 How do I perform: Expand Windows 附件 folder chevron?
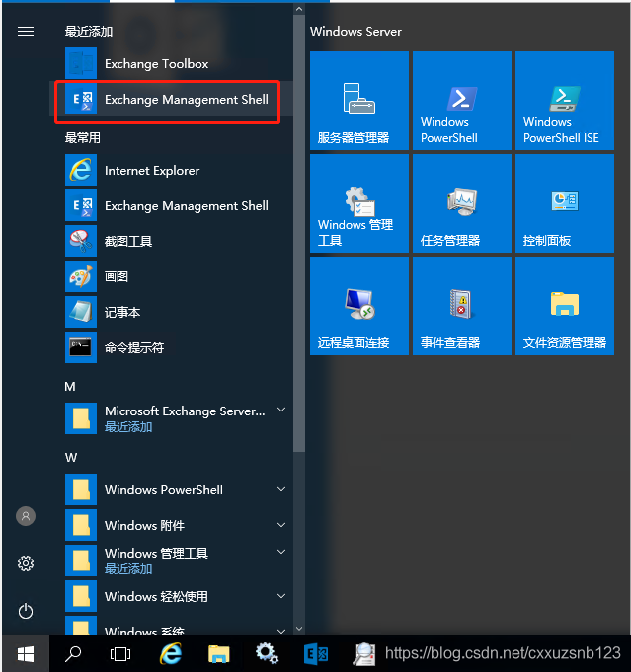tap(281, 525)
